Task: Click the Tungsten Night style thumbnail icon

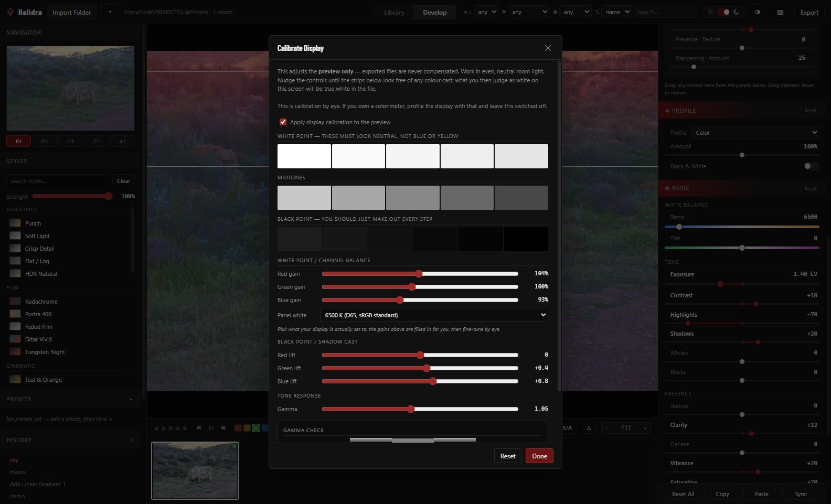Action: point(15,351)
